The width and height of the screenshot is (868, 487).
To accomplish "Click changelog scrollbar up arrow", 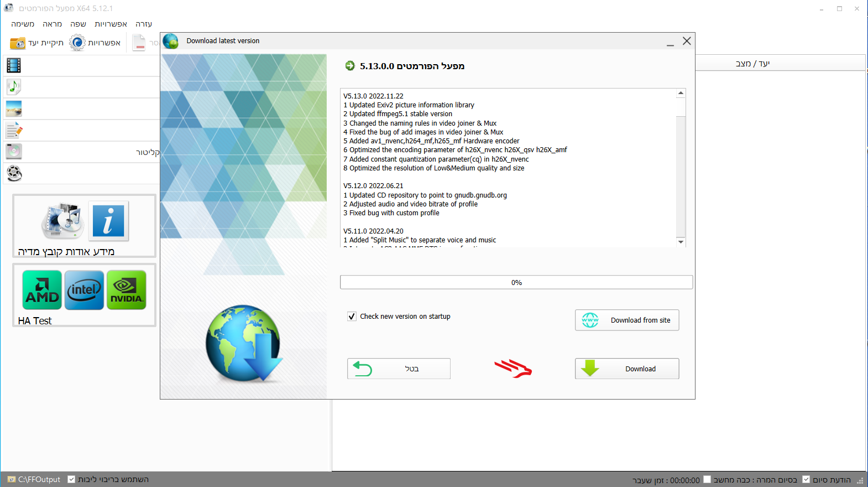I will point(681,93).
